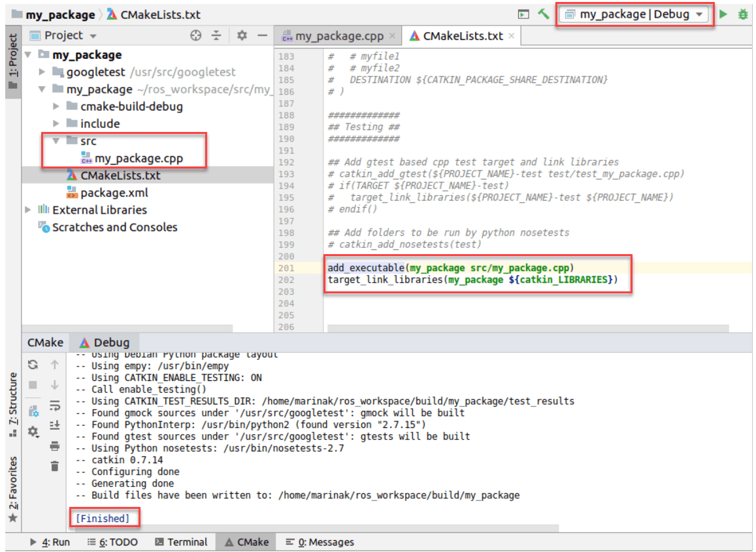The height and width of the screenshot is (552, 756).
Task: Stop the running CMake process
Action: pyautogui.click(x=33, y=385)
